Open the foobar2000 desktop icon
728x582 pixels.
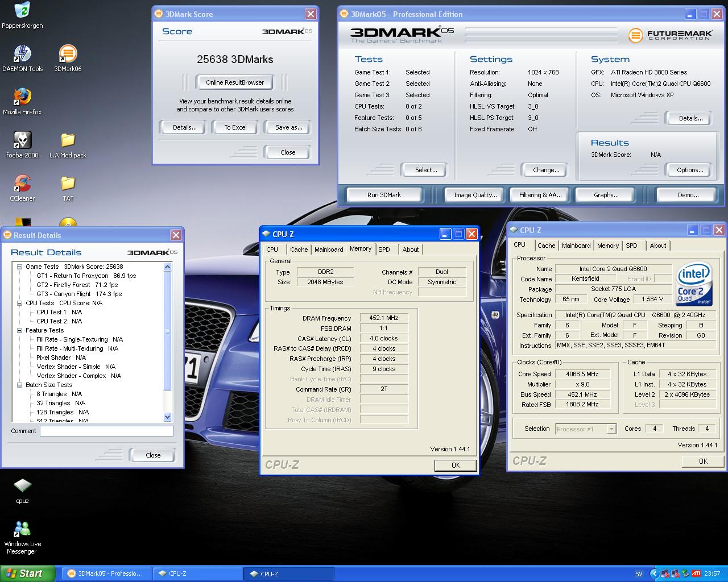pyautogui.click(x=22, y=145)
